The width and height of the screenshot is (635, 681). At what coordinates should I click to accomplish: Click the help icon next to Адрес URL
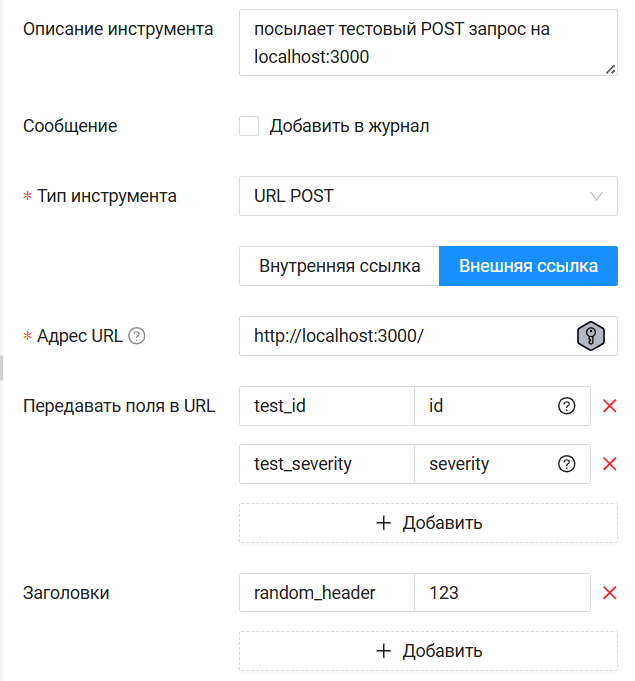[x=137, y=336]
